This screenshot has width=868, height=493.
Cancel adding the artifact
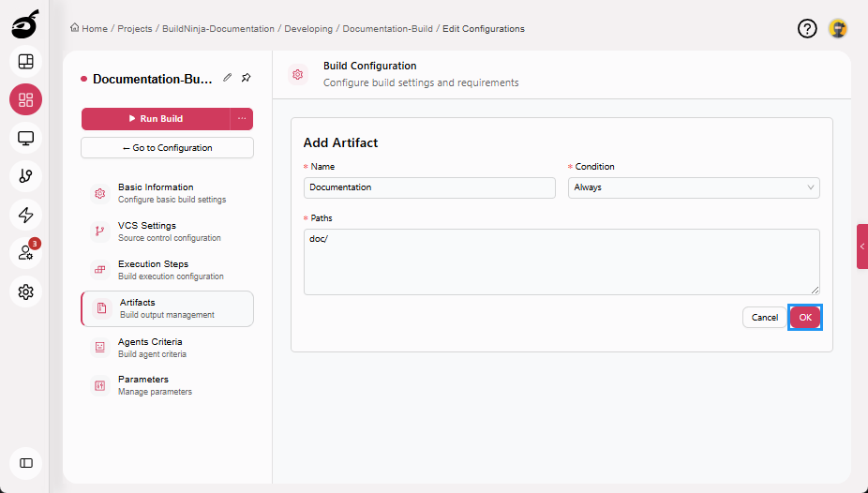point(764,317)
